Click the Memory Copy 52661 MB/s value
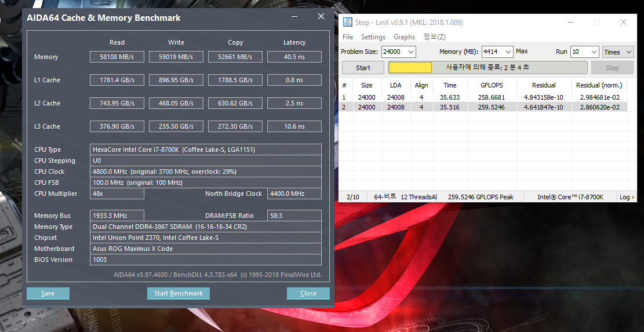 click(x=235, y=57)
